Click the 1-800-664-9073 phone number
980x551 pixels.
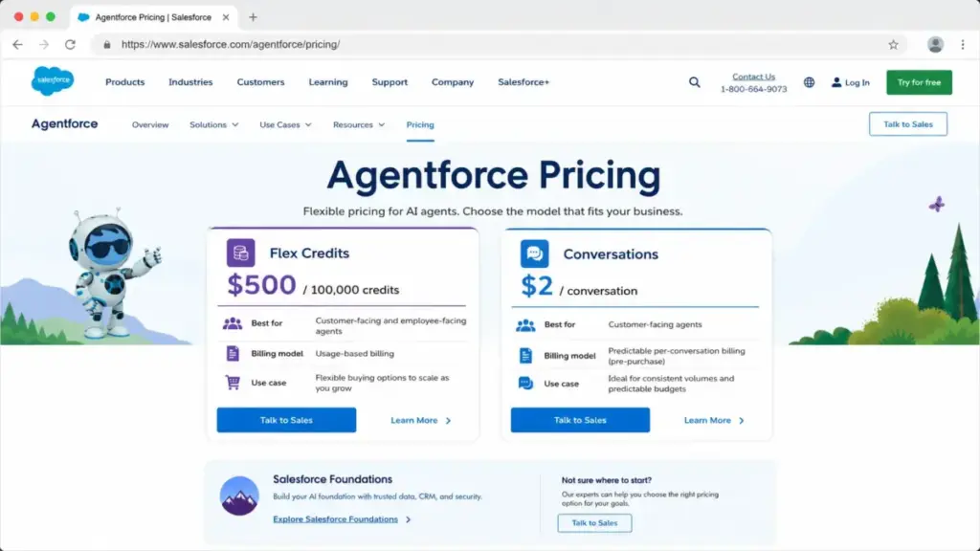(x=754, y=89)
